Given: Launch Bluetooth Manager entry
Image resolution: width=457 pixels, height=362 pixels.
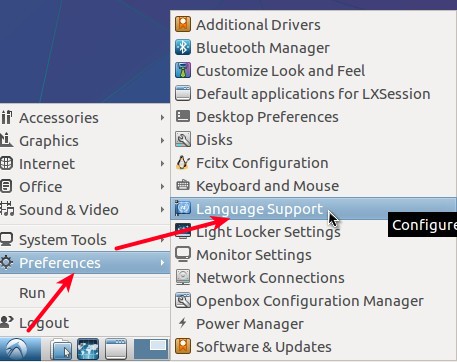Looking at the screenshot, I should [313, 48].
